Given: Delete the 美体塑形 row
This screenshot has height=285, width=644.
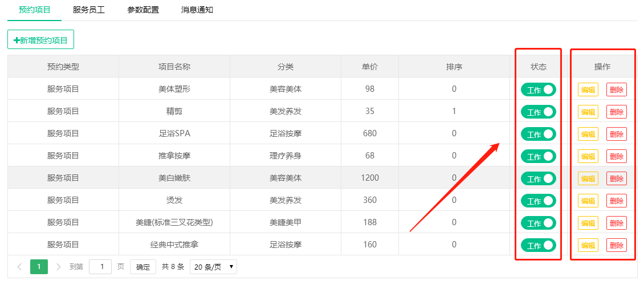Looking at the screenshot, I should pos(617,89).
